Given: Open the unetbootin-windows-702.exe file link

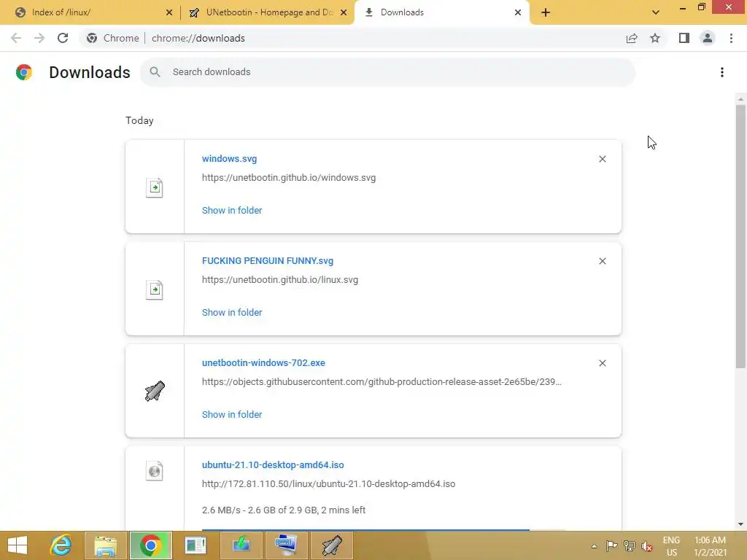Looking at the screenshot, I should [263, 363].
